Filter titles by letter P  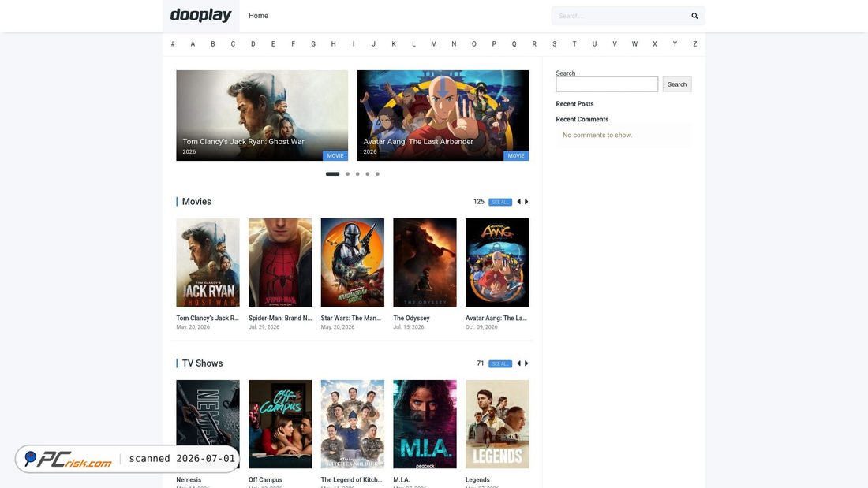click(494, 43)
